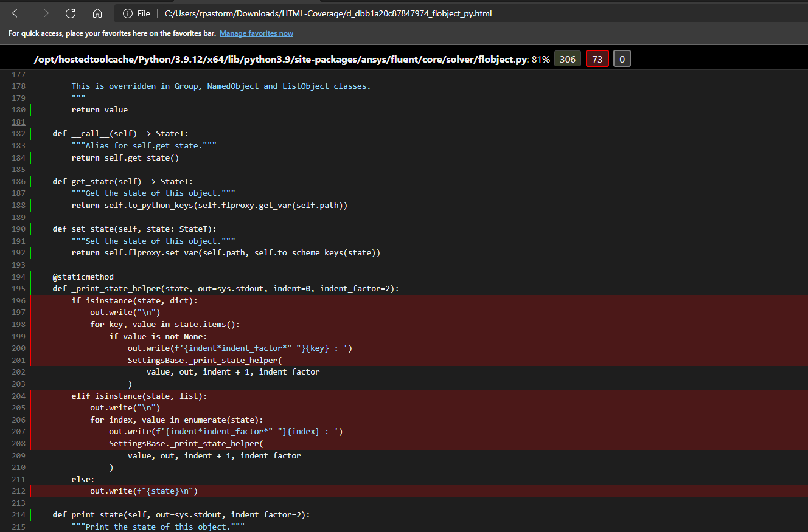
Task: View site information icon beside File
Action: [128, 13]
